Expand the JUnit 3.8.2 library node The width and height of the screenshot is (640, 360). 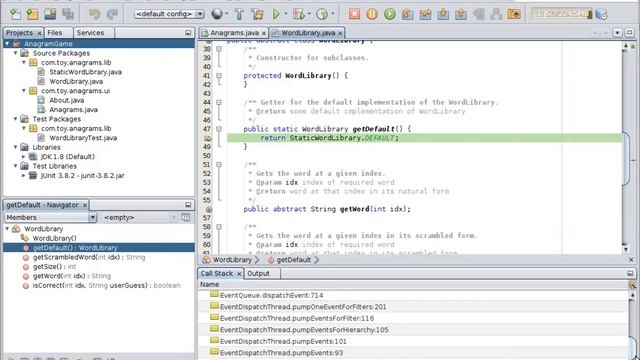[24, 176]
